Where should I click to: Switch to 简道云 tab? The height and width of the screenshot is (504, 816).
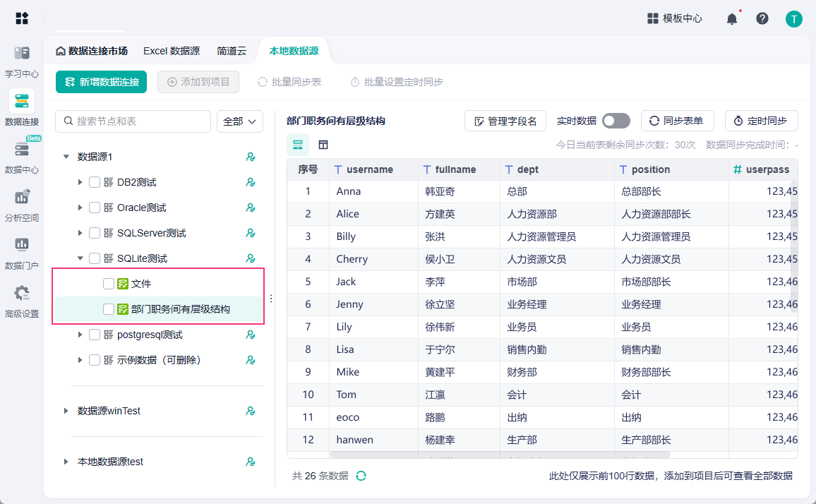(x=232, y=51)
